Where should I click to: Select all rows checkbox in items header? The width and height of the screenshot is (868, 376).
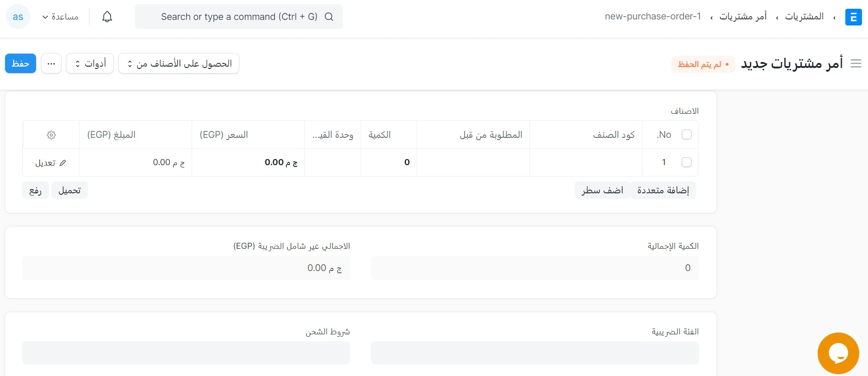(686, 135)
